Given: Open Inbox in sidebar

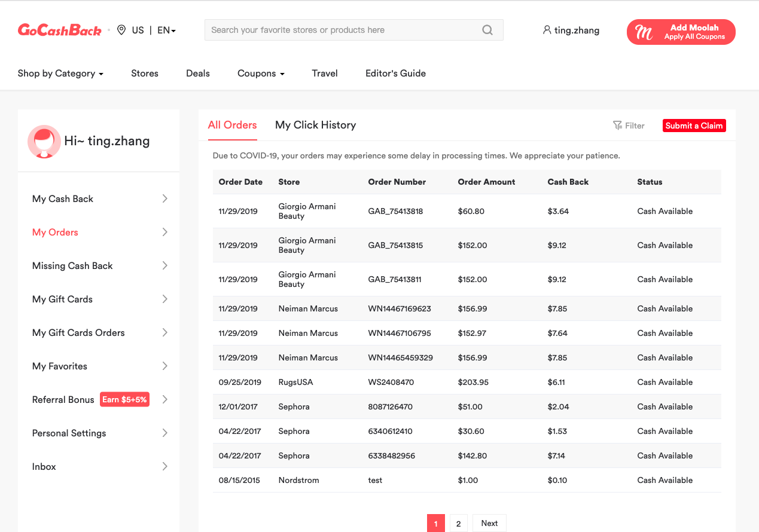Looking at the screenshot, I should (44, 466).
